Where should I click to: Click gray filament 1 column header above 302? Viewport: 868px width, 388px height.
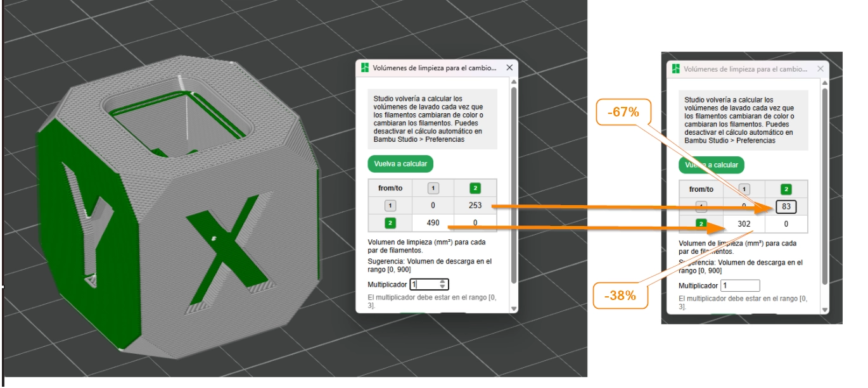744,189
